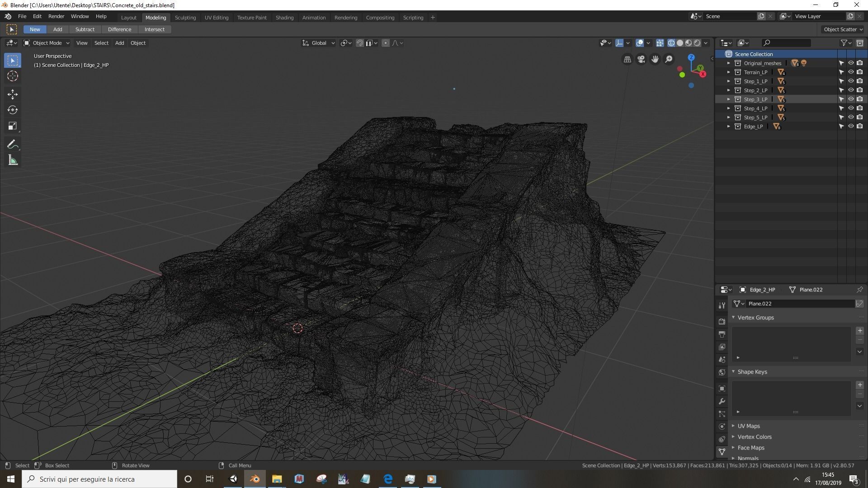Set selection mode to Difference
The image size is (868, 488).
(119, 29)
